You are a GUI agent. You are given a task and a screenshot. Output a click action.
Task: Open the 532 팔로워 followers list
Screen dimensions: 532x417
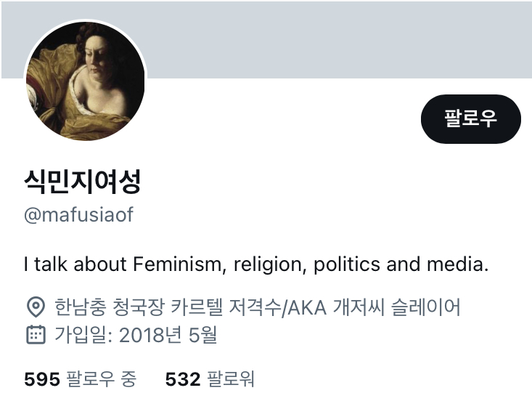pos(210,379)
